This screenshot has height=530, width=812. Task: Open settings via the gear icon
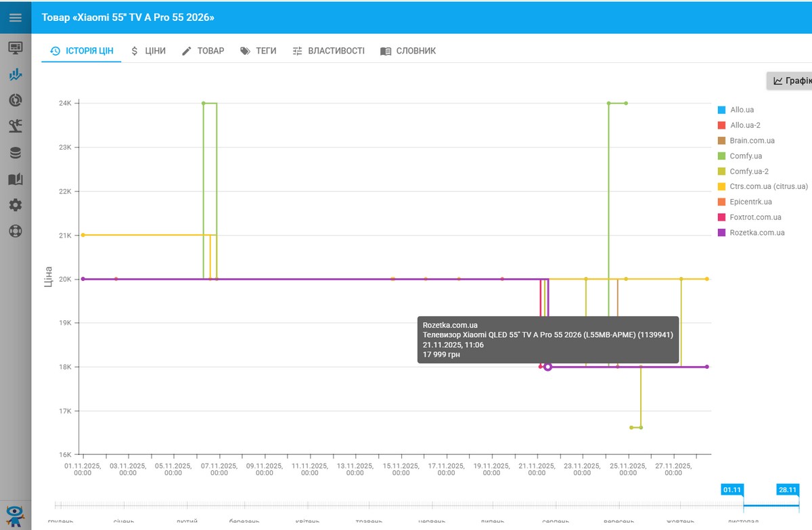pos(15,205)
